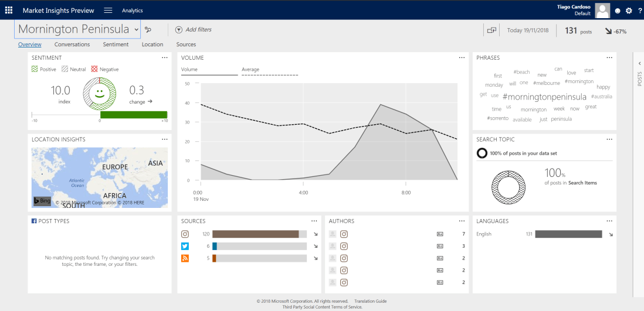Click the help question mark icon

click(639, 11)
